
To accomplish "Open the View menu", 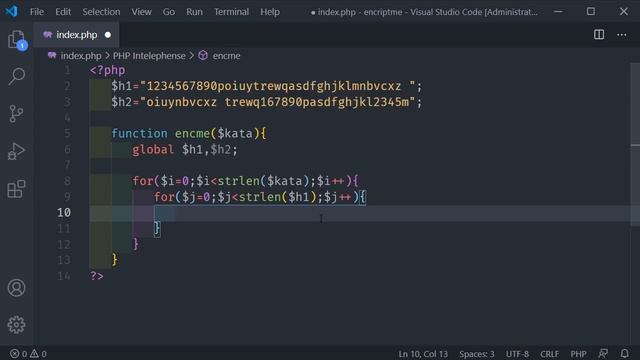I will click(141, 12).
